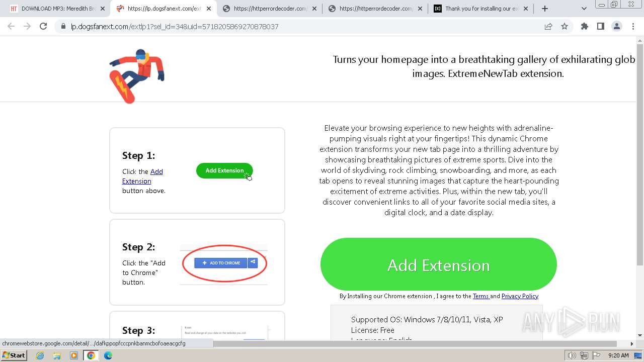Click the large green Add Extension button
This screenshot has width=644, height=362.
pos(439,265)
